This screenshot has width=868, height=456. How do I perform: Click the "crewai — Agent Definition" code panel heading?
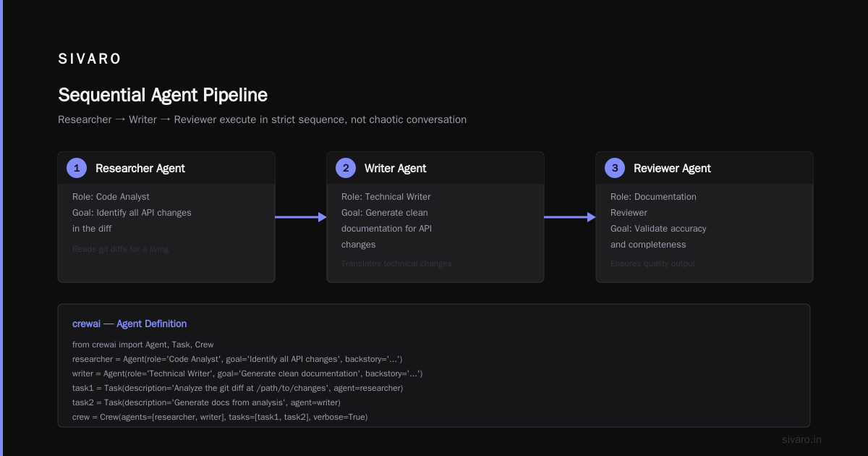click(x=129, y=324)
